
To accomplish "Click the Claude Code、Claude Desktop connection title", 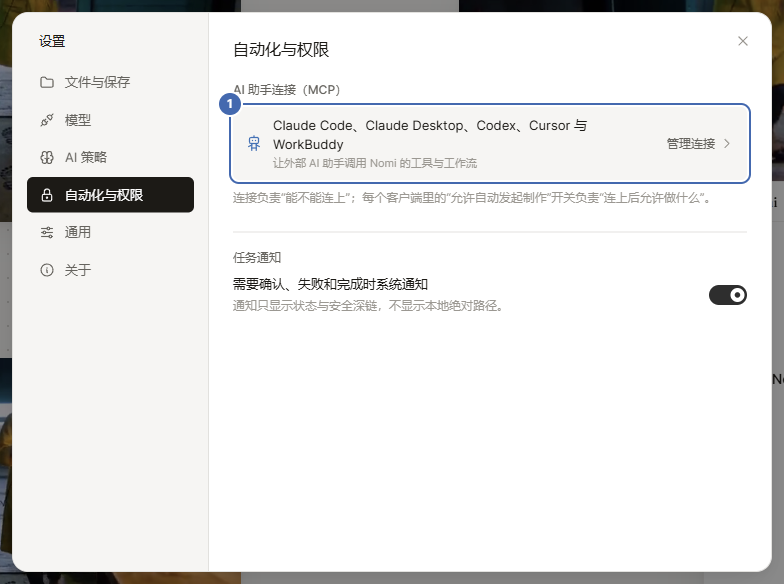I will (430, 135).
